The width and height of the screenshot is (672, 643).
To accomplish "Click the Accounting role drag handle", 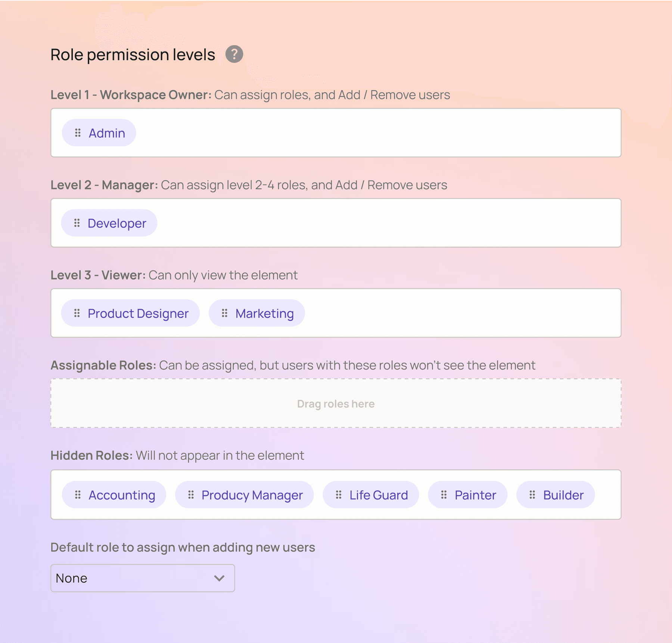I will coord(78,495).
